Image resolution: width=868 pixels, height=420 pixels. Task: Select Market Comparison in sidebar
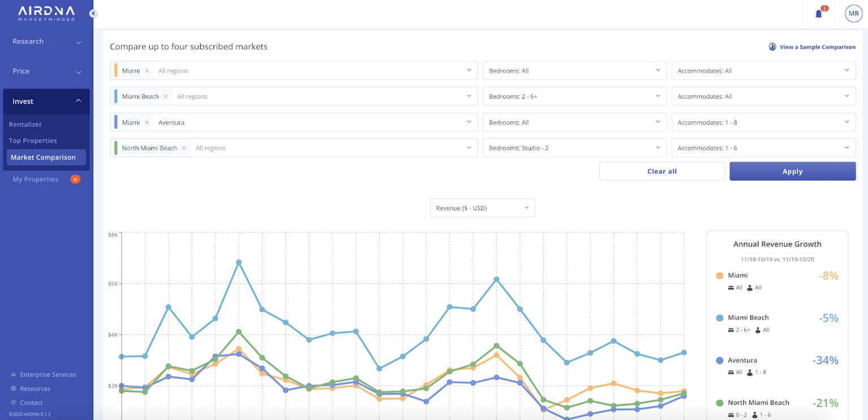46,158
